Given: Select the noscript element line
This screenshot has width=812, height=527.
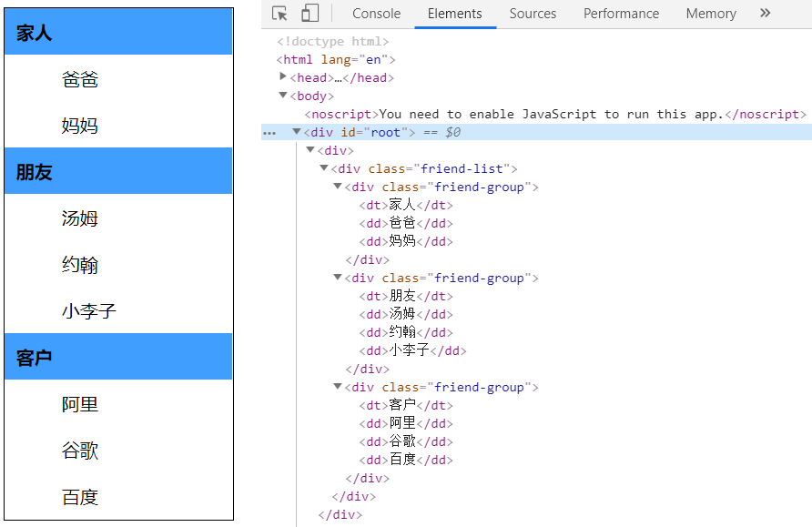Looking at the screenshot, I should pos(555,114).
